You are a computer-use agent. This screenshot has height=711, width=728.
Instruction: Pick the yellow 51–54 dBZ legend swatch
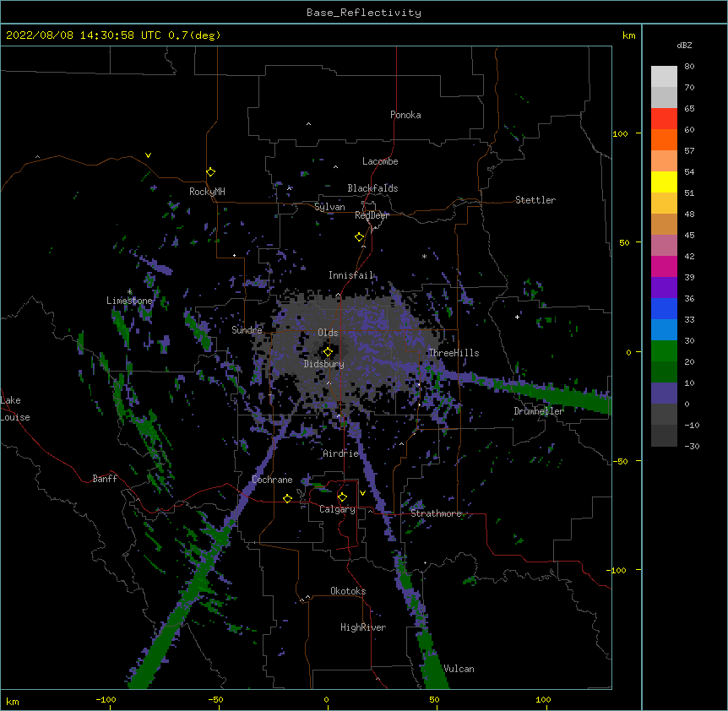click(664, 182)
